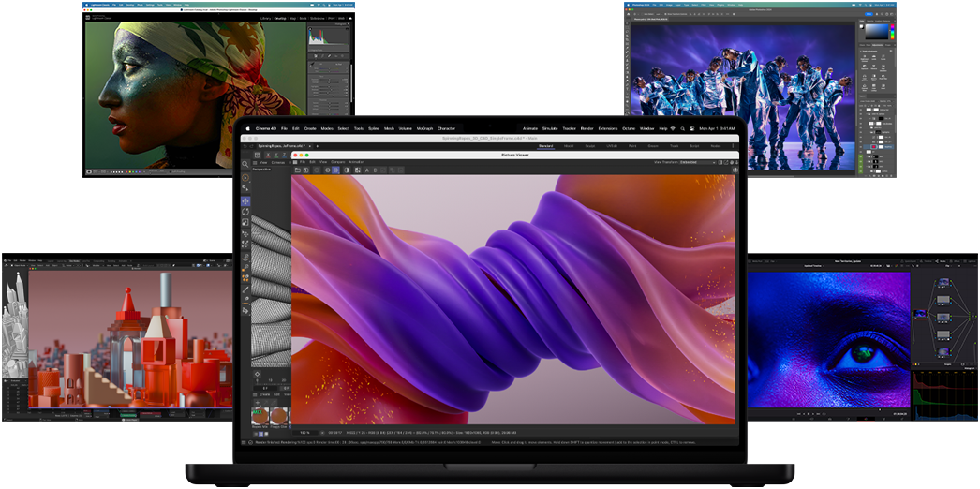
Task: Click the half-circle contrast icon in Picture Viewer
Action: [x=346, y=170]
